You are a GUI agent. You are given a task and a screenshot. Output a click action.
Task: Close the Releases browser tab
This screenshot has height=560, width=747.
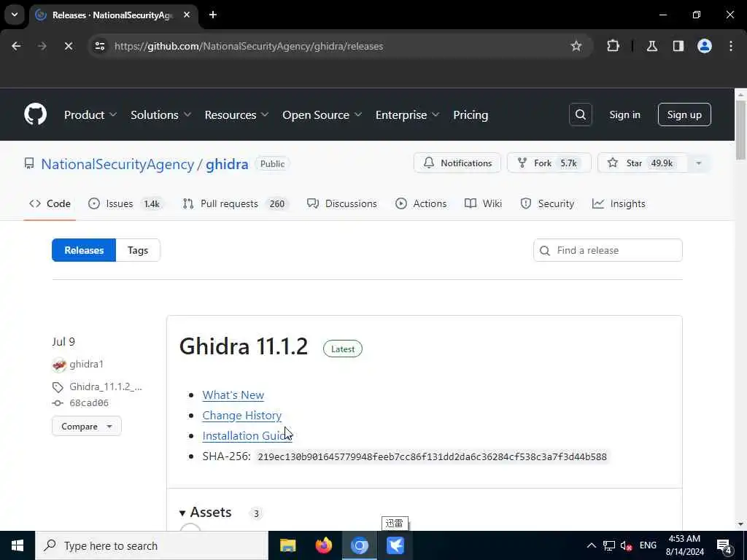[187, 15]
